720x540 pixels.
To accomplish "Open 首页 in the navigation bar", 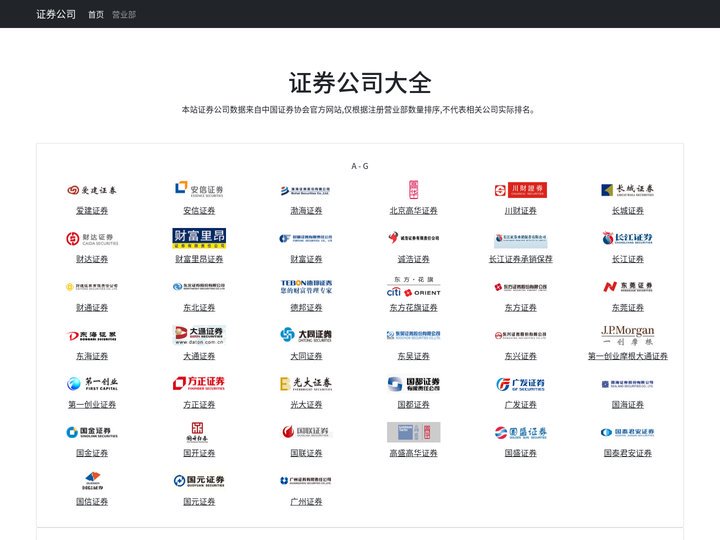I will [x=96, y=15].
